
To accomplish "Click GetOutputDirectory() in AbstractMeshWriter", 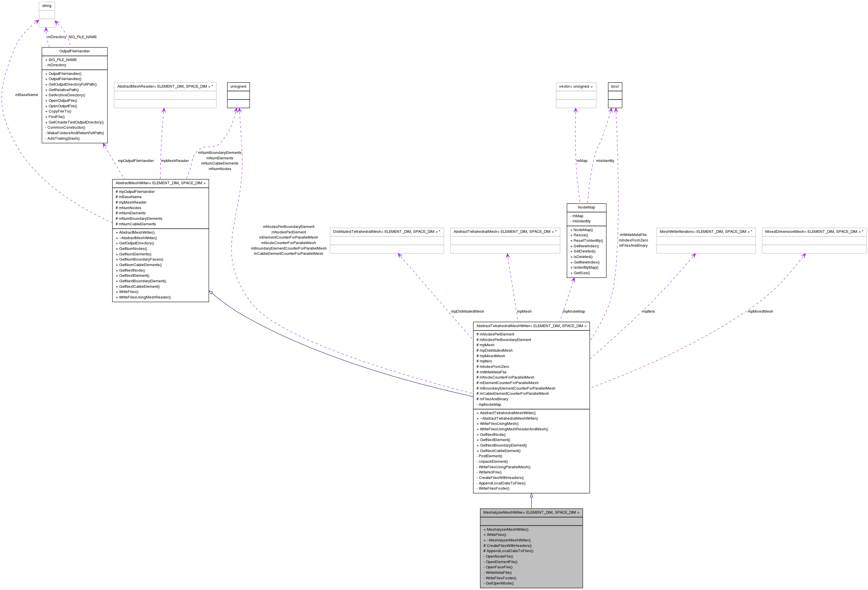I will click(x=135, y=243).
